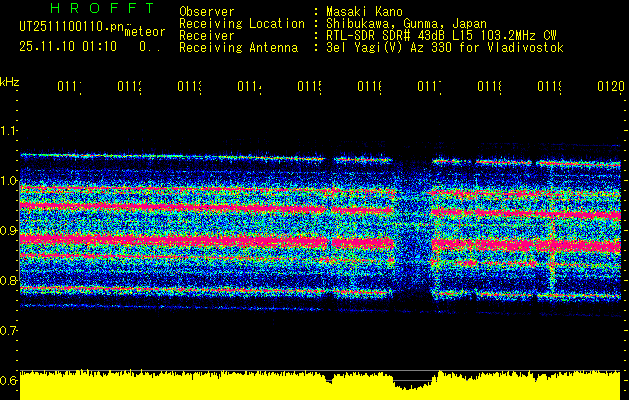Click the 0116 time marker

point(369,86)
